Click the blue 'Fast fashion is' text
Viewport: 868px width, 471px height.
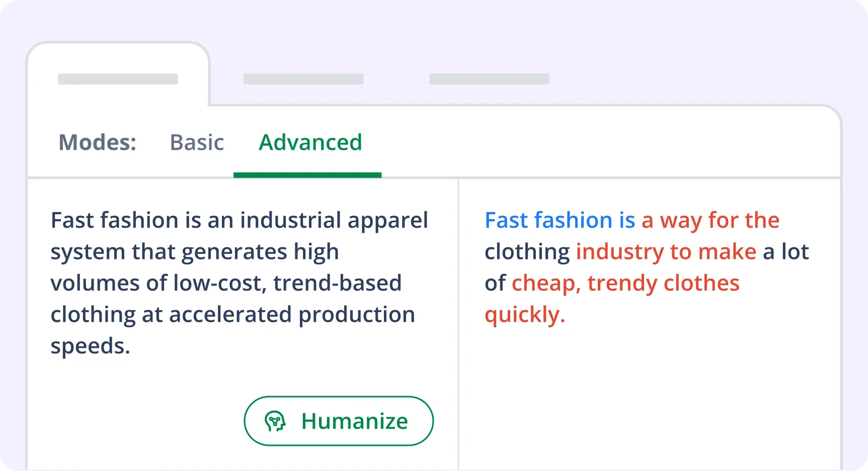pyautogui.click(x=560, y=220)
